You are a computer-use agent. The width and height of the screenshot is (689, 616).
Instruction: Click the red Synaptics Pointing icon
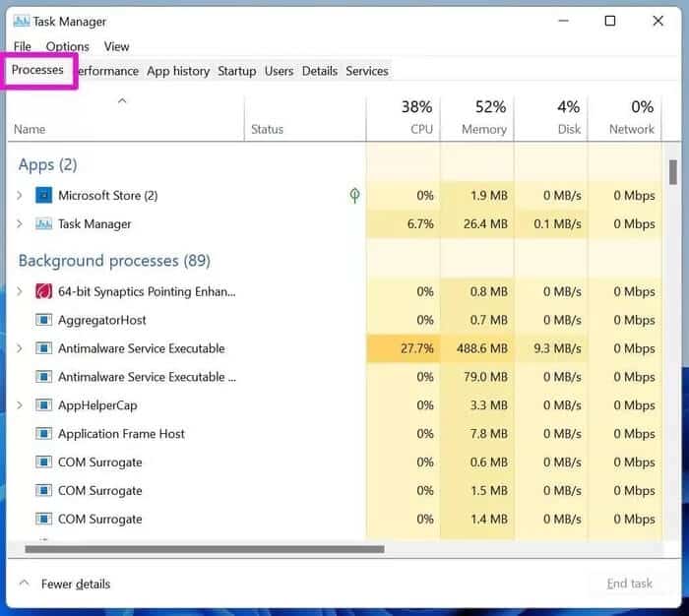click(x=43, y=291)
